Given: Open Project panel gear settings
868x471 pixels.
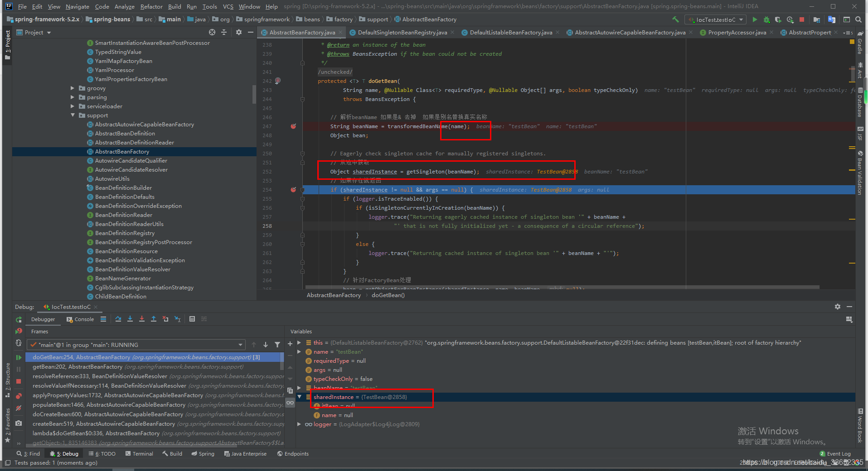Looking at the screenshot, I should pyautogui.click(x=239, y=32).
